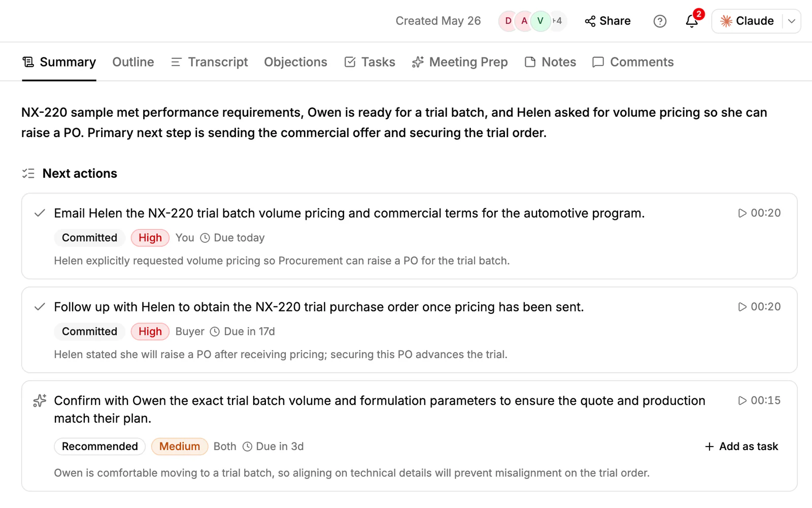Click the Share button
Image resolution: width=812 pixels, height=508 pixels.
point(607,21)
